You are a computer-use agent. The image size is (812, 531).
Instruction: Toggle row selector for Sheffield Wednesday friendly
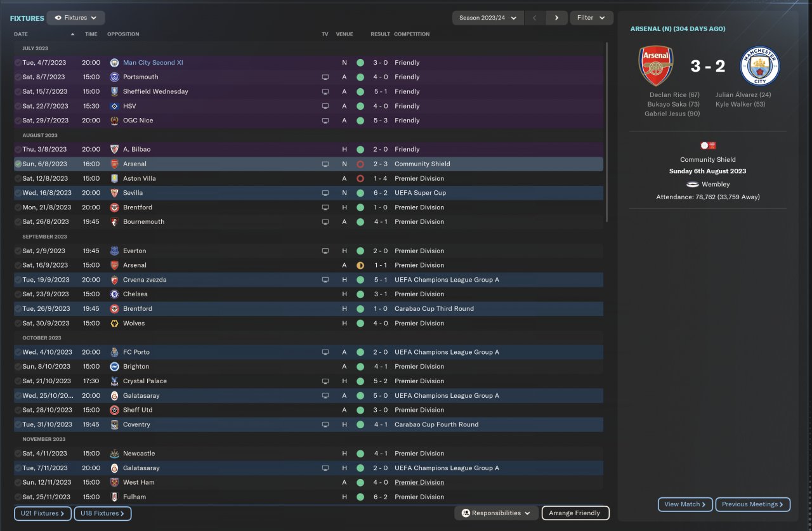coord(18,91)
